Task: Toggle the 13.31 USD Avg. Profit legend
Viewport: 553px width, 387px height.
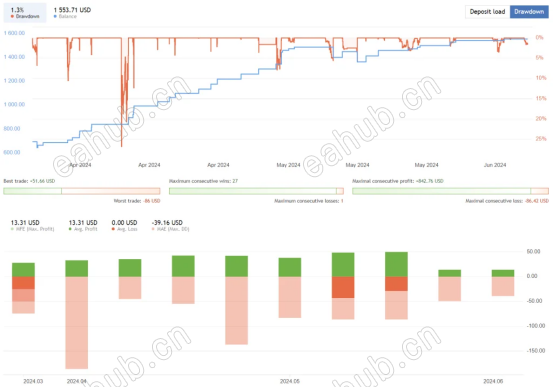Action: click(x=83, y=225)
